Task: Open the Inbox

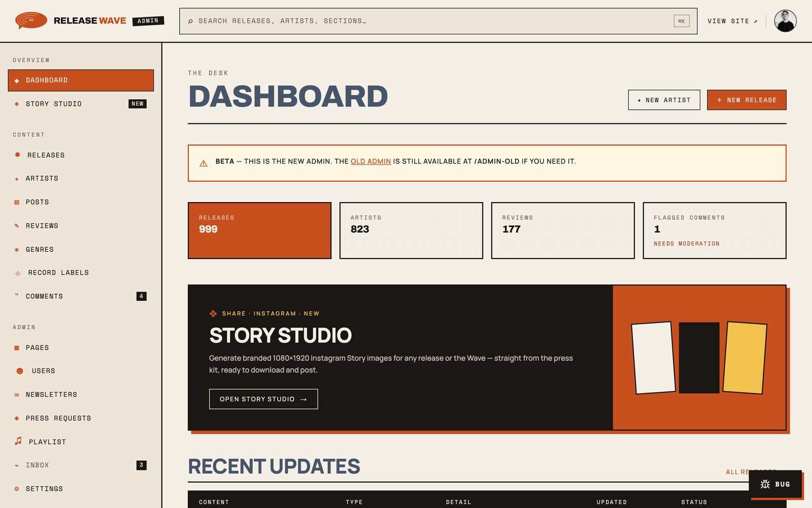Action: pyautogui.click(x=81, y=465)
